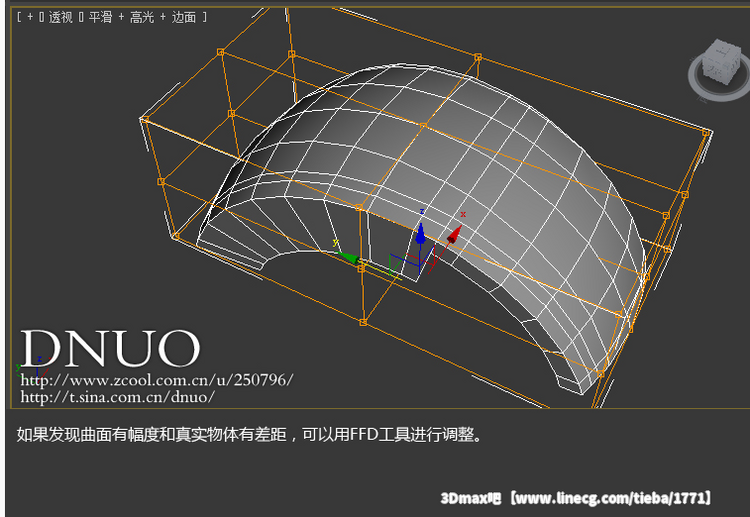Select the green Y axis gizmo arrow

pos(347,256)
